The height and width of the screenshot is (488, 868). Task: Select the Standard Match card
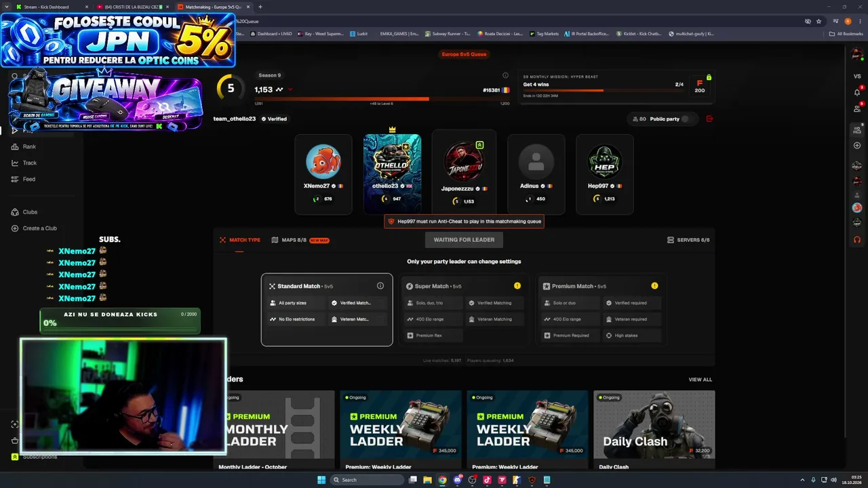pyautogui.click(x=327, y=310)
